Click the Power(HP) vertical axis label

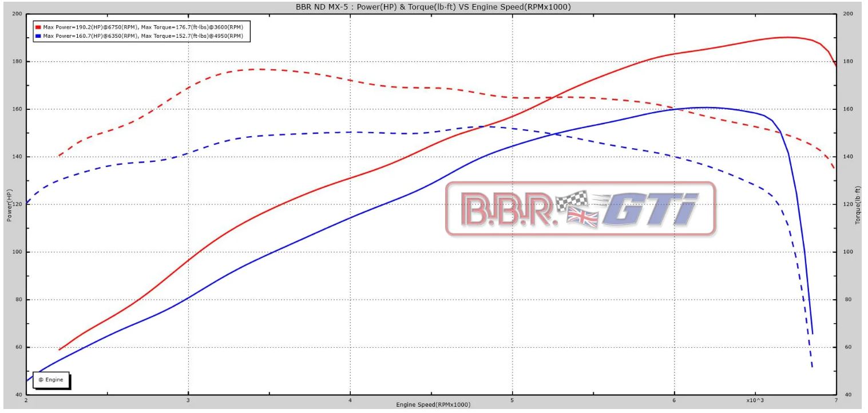pos(9,206)
